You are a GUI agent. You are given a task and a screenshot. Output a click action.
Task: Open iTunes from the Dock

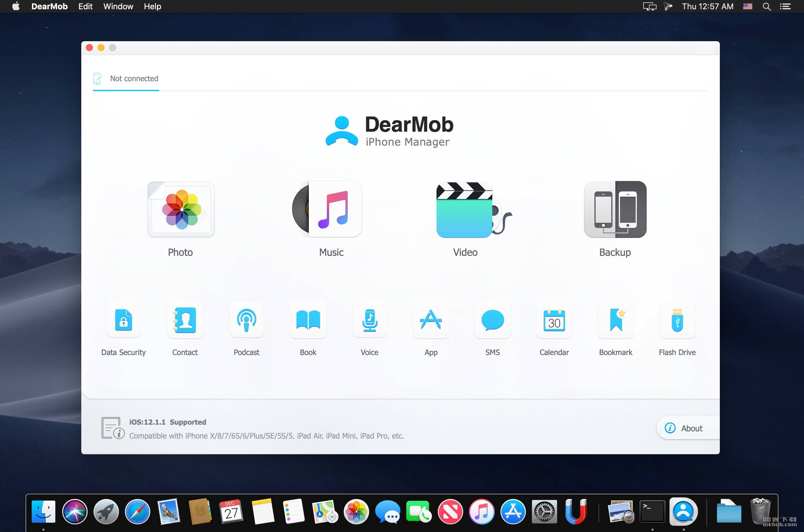[482, 511]
